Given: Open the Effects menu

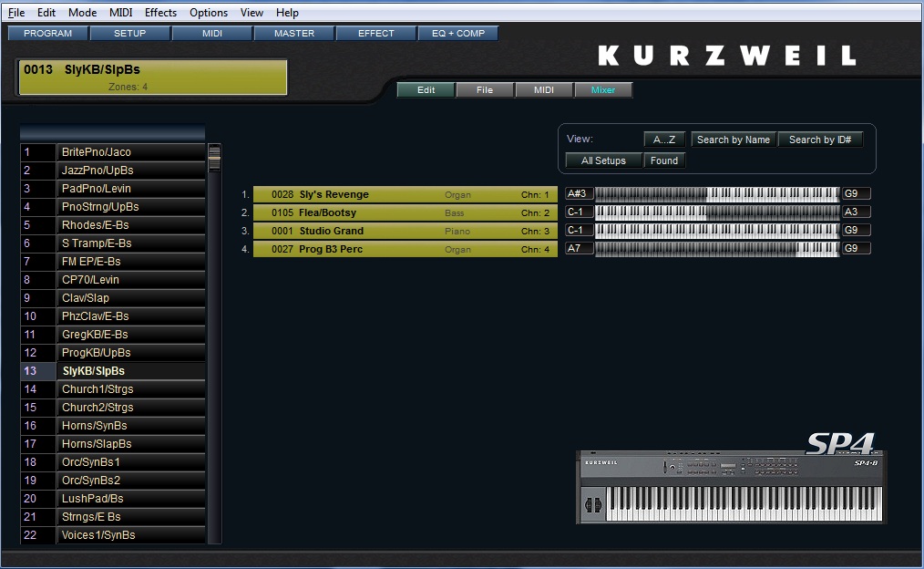Looking at the screenshot, I should [160, 13].
